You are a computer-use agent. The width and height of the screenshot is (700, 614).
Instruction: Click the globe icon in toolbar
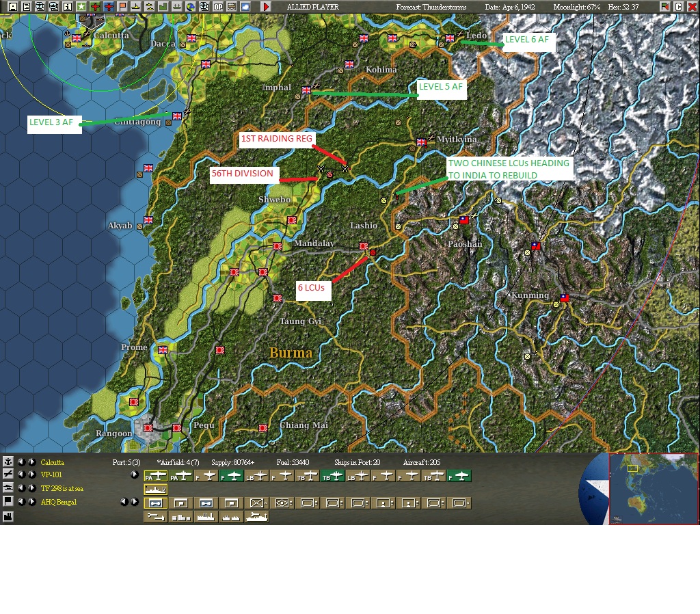pyautogui.click(x=191, y=7)
